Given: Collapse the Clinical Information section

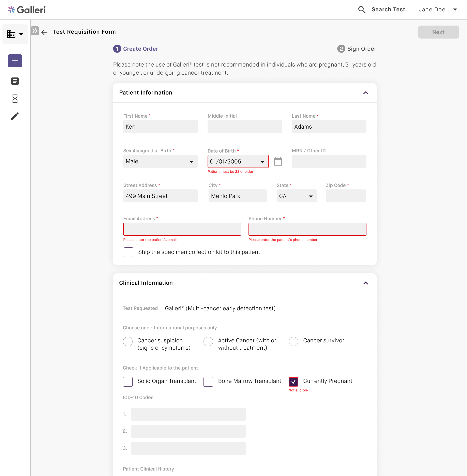Looking at the screenshot, I should pos(365,283).
